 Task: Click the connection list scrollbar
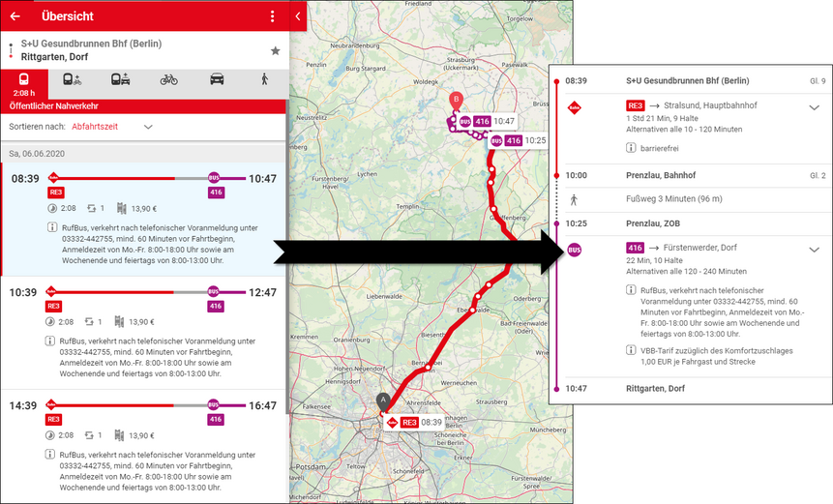pyautogui.click(x=287, y=255)
